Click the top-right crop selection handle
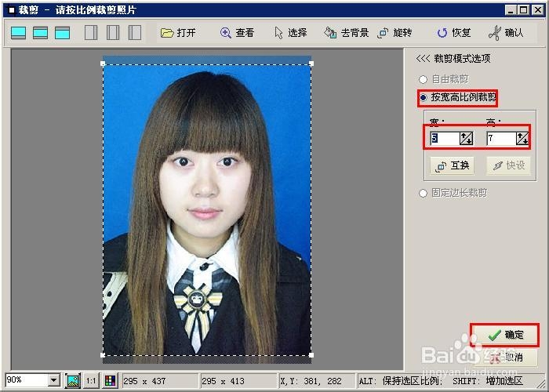The height and width of the screenshot is (392, 549). coord(311,64)
